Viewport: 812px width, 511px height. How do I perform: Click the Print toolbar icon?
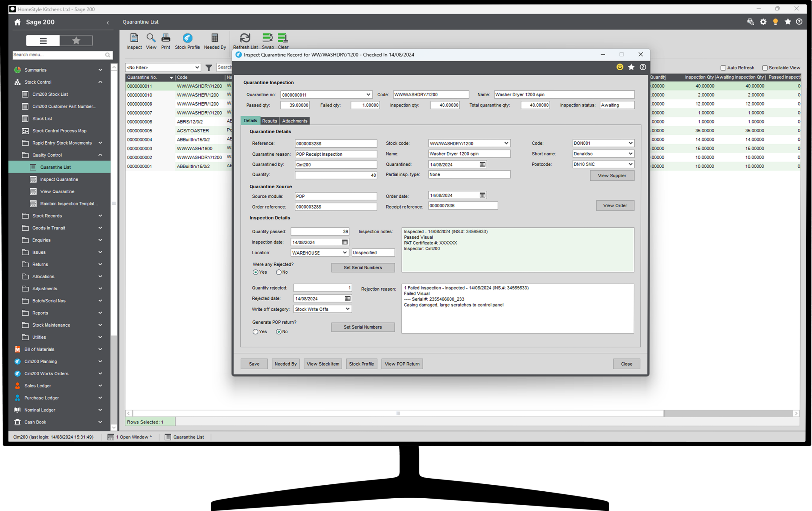[x=166, y=38]
